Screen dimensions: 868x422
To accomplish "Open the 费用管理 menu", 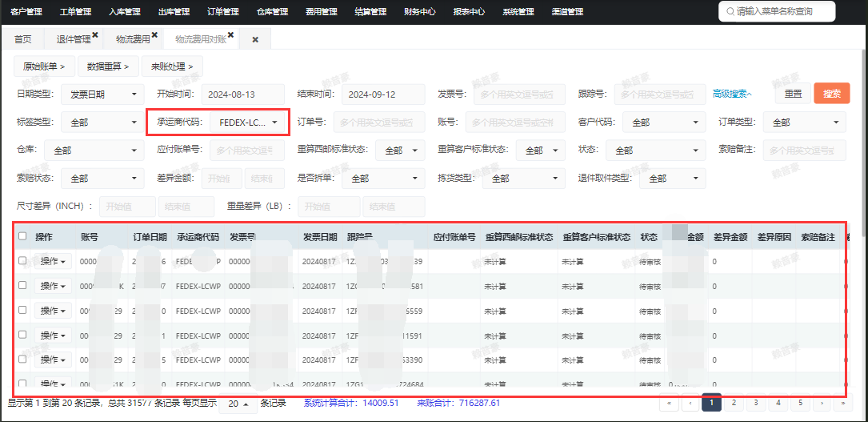I will [x=321, y=12].
